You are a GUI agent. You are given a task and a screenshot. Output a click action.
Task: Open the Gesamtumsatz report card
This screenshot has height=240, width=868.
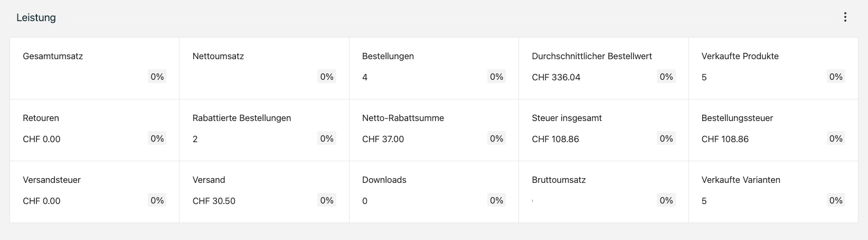pos(95,68)
